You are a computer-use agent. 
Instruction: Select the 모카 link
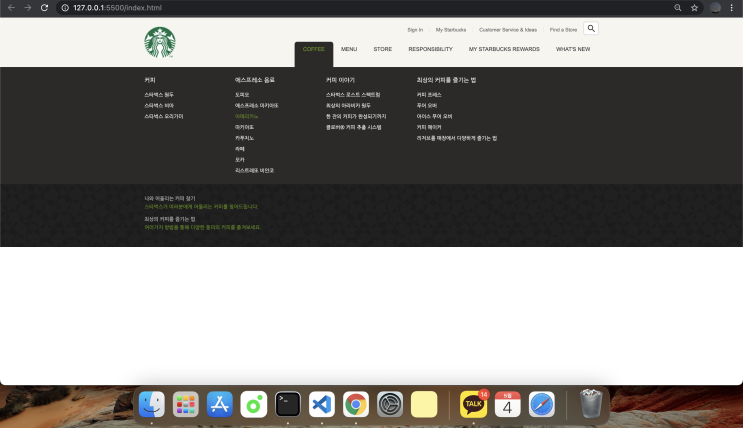[240, 160]
